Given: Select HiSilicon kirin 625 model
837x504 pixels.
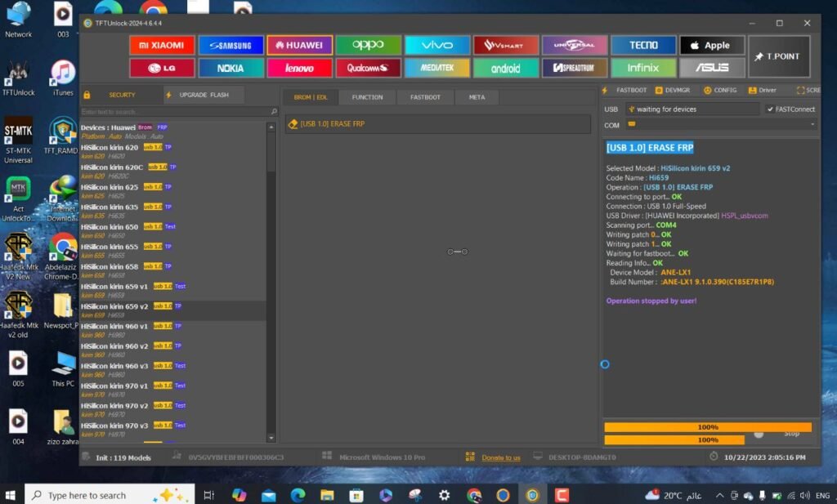Looking at the screenshot, I should point(172,191).
